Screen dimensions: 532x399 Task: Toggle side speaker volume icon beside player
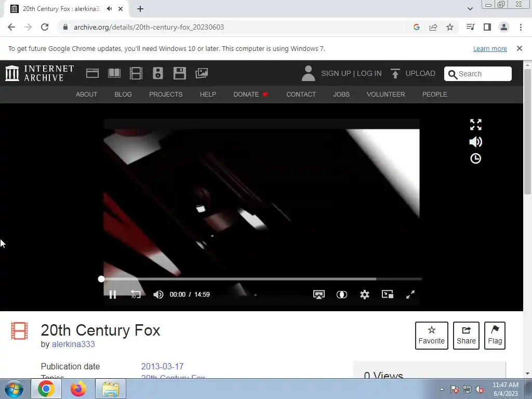pos(476,142)
